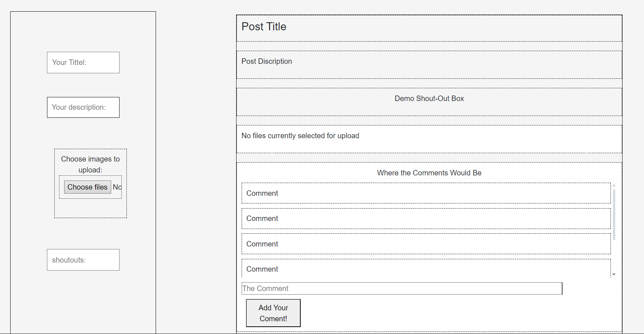Select the second Comment box
This screenshot has width=644, height=334.
(426, 218)
